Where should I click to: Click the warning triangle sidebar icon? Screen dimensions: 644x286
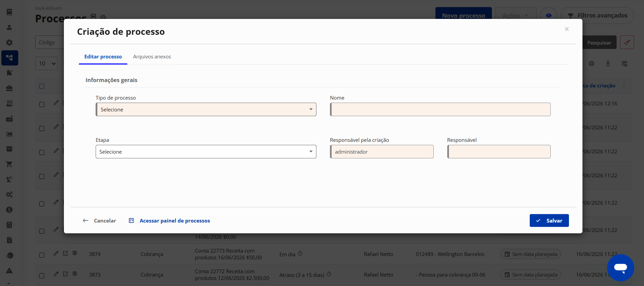tap(9, 270)
